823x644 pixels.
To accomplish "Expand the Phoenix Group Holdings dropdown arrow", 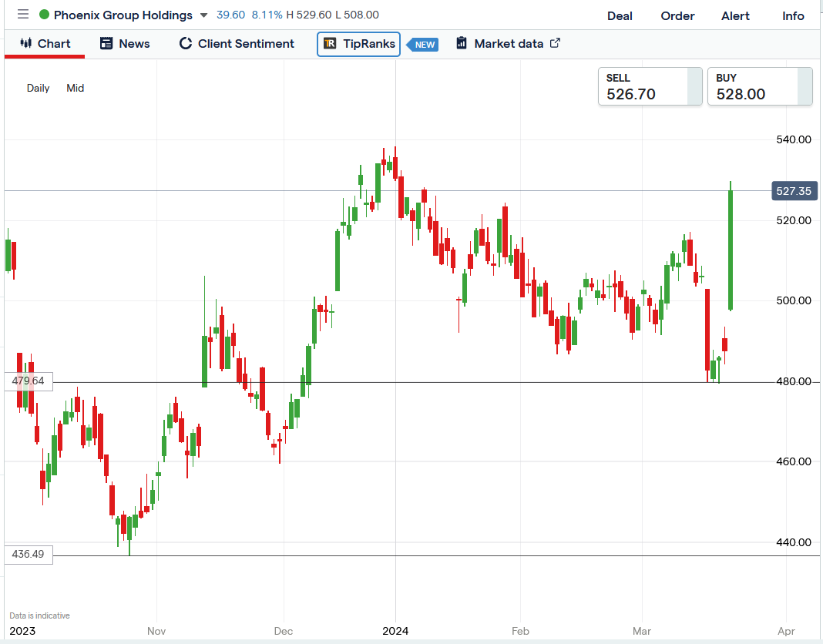I will pyautogui.click(x=204, y=15).
